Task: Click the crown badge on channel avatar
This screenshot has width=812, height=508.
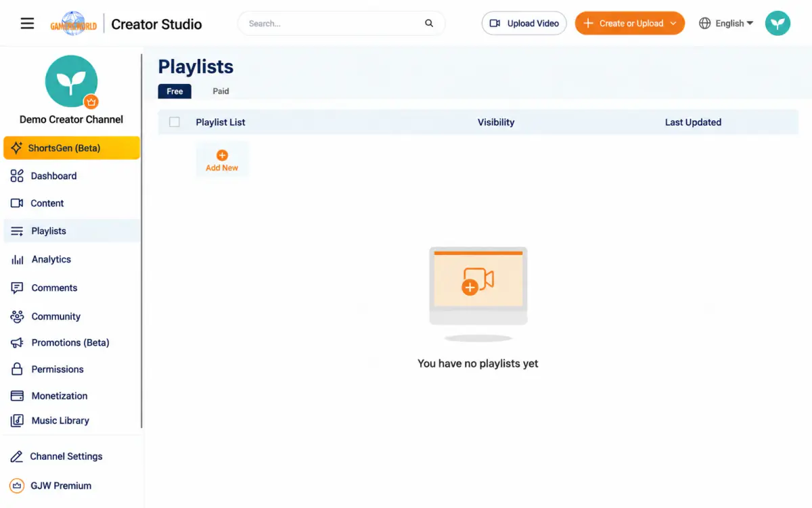Action: pyautogui.click(x=91, y=102)
